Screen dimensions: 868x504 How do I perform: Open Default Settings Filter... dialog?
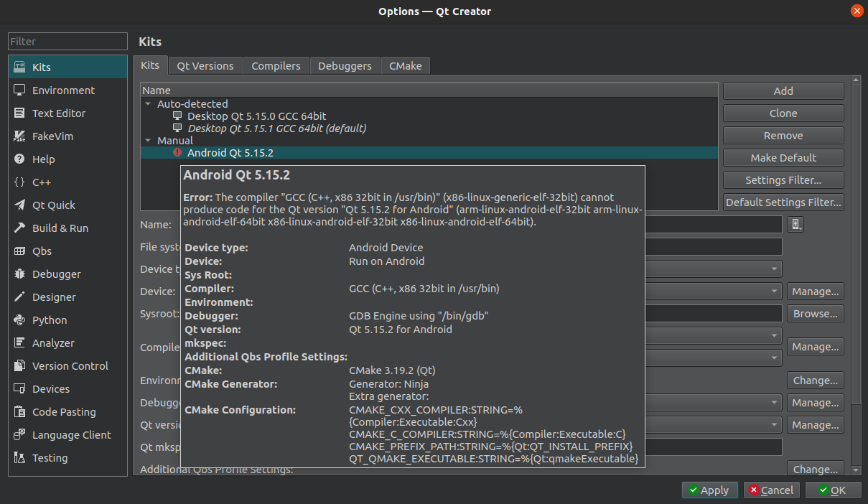click(x=783, y=202)
